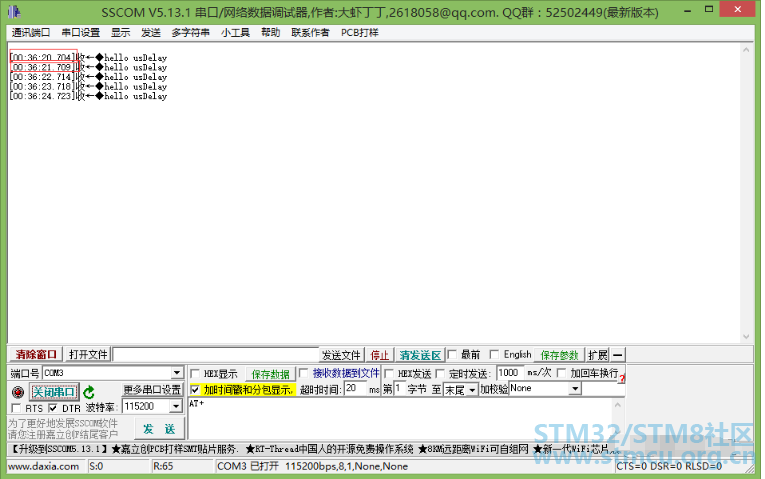This screenshot has height=479, width=765.
Task: Click the 00:36:24.723 log line
Action: tap(88, 96)
